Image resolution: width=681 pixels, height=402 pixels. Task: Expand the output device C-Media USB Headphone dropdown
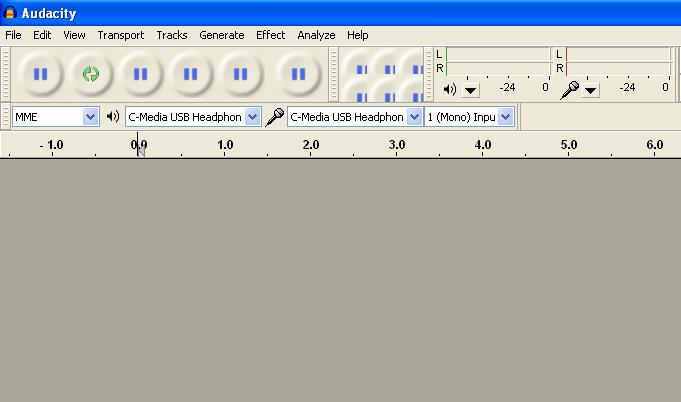point(252,117)
